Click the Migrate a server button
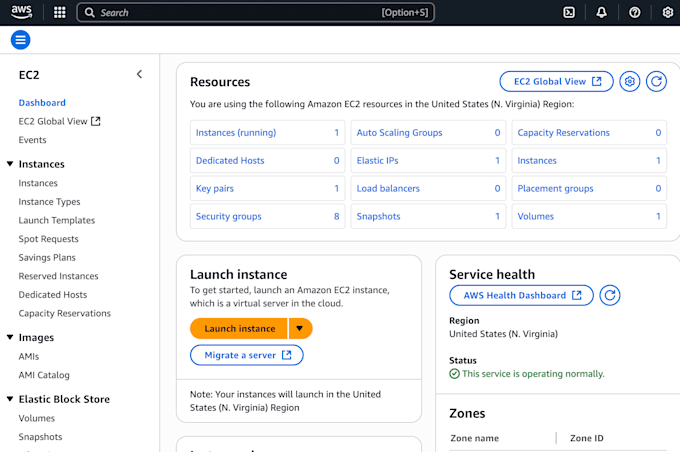 [x=247, y=355]
